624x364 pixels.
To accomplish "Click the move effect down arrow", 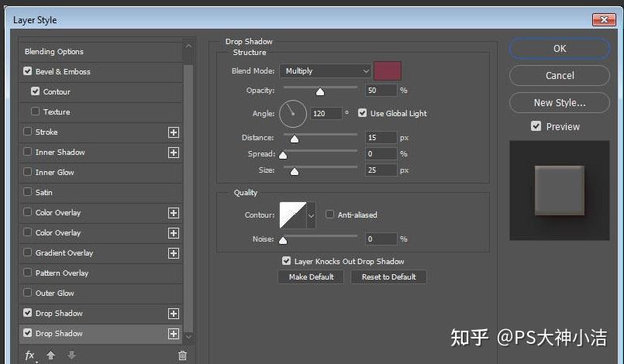I will tap(71, 355).
